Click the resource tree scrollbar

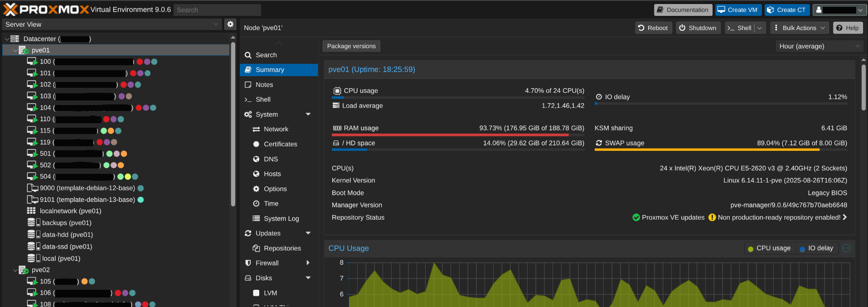[x=233, y=125]
